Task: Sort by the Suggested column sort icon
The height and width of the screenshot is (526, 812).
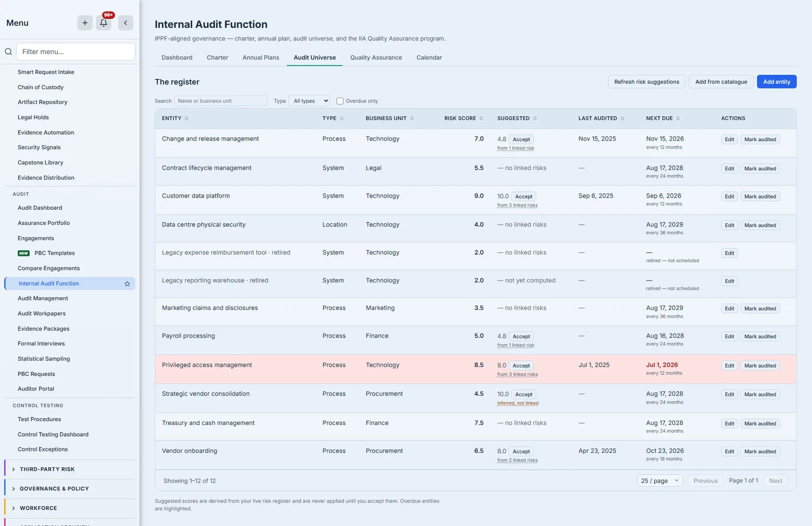Action: point(535,119)
